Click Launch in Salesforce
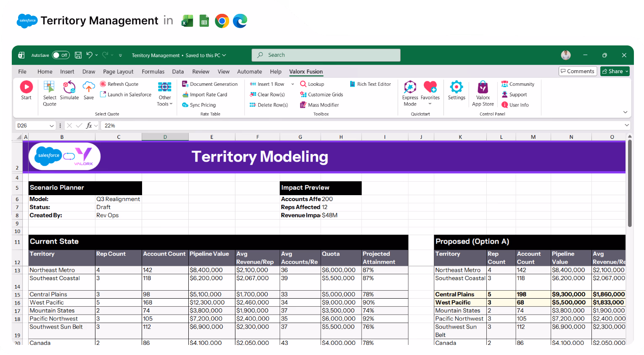644x355 pixels. click(126, 94)
